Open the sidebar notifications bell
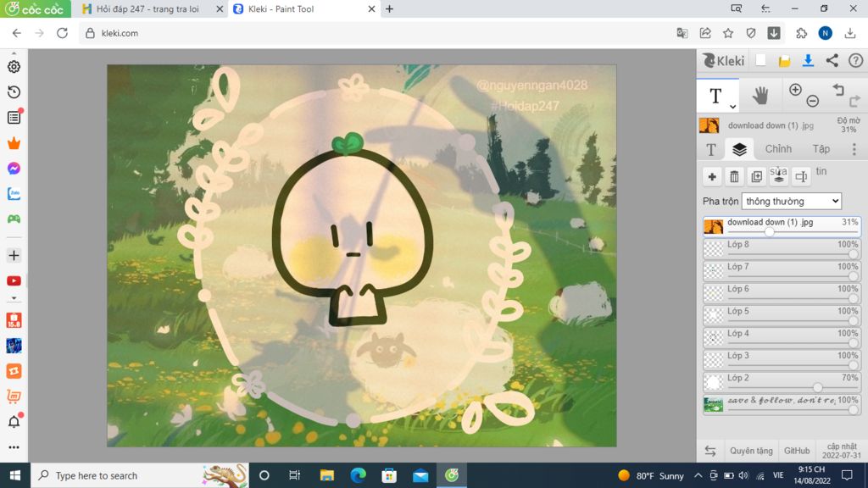The image size is (868, 488). click(x=14, y=422)
